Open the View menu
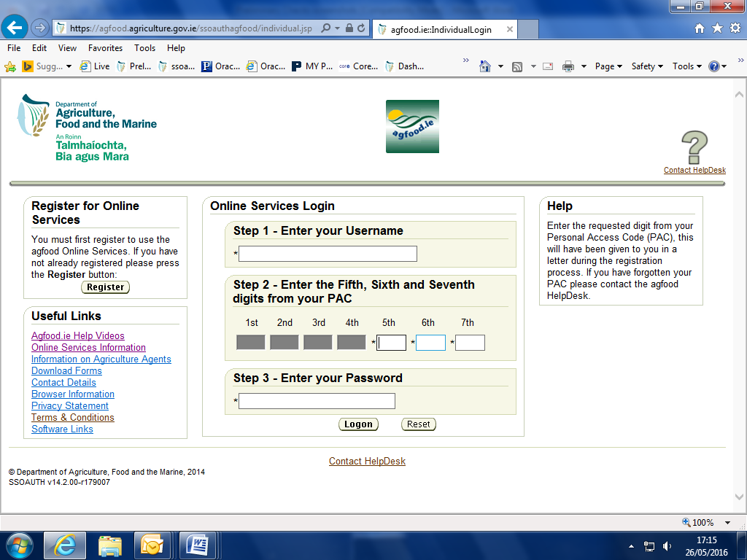This screenshot has height=560, width=747. (67, 48)
